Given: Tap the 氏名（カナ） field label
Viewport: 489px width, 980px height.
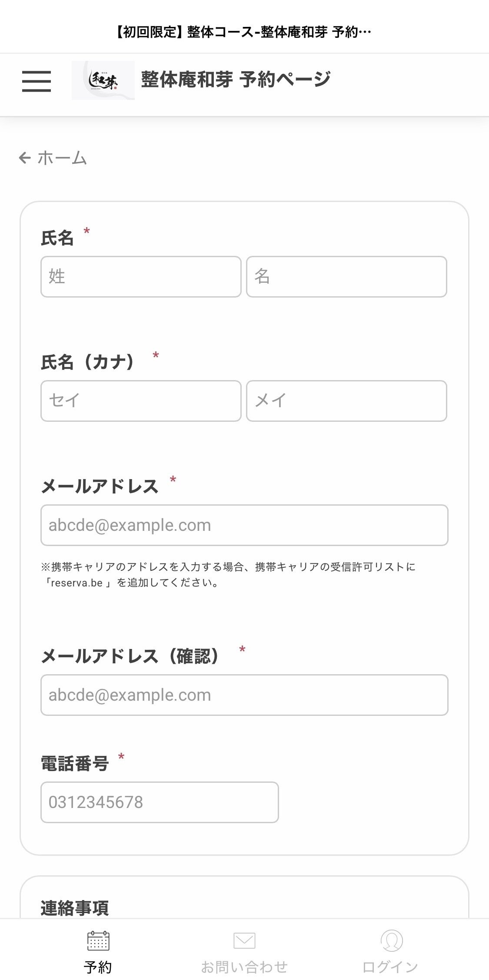Looking at the screenshot, I should pos(88,362).
